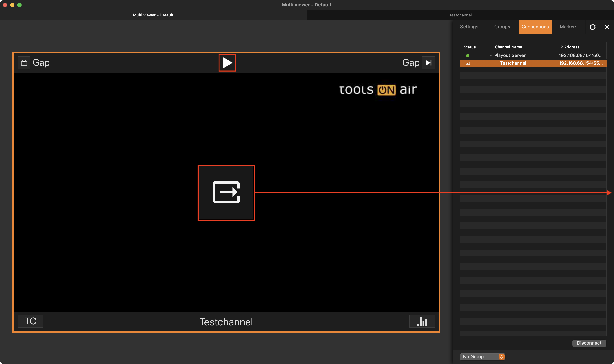Click the Playout Server IP address 192.168.68.154:50...
This screenshot has width=614, height=364.
580,55
